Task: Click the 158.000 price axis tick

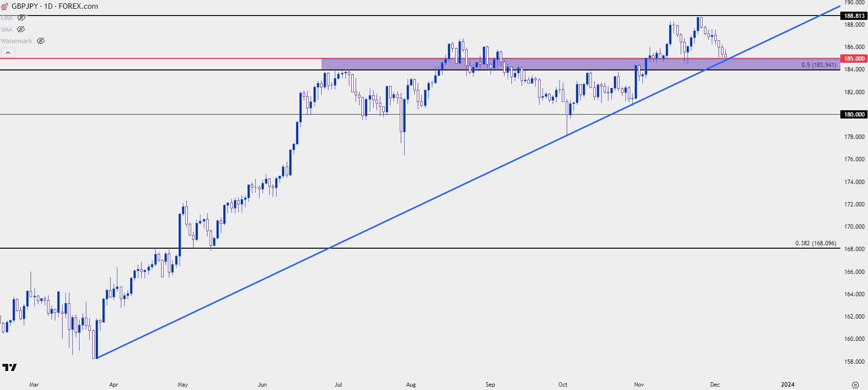Action: point(854,362)
